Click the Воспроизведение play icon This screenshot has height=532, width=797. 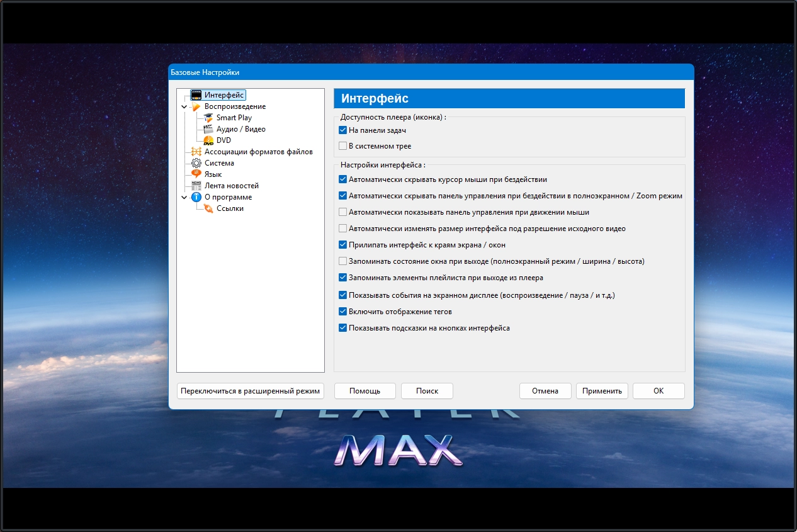coord(196,106)
